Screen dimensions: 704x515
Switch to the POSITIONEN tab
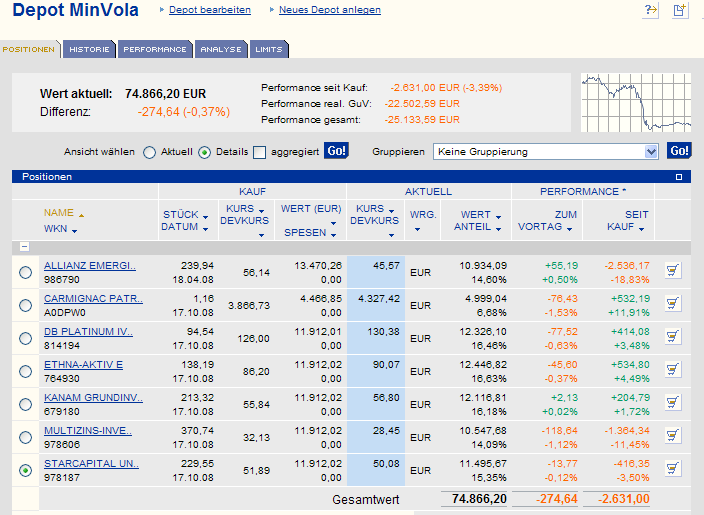tap(29, 49)
